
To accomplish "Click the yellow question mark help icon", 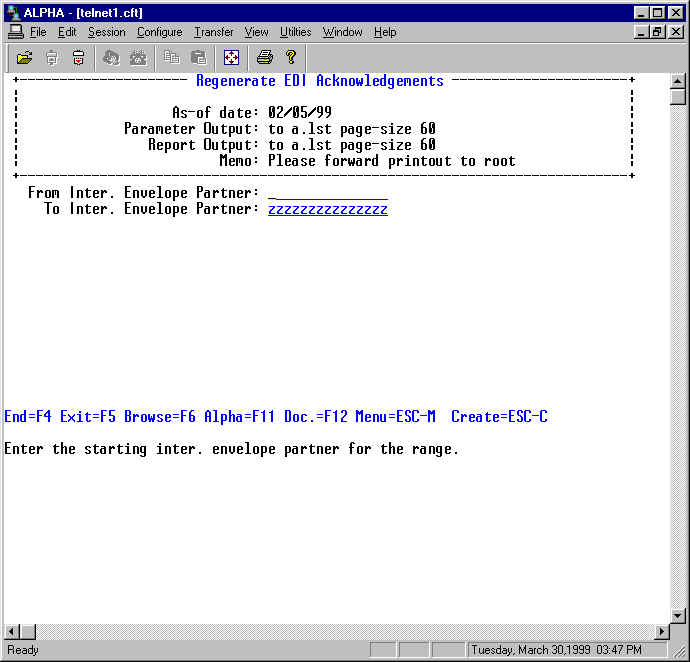I will click(x=290, y=57).
